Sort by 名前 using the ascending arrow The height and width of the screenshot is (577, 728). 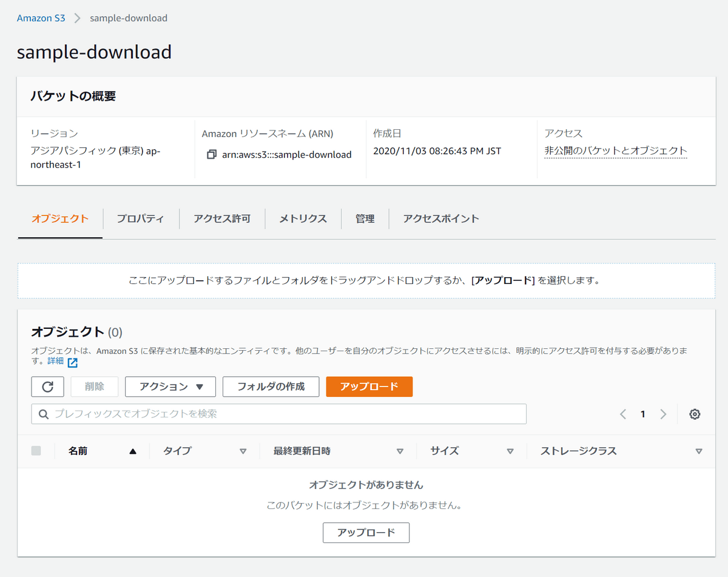point(133,451)
